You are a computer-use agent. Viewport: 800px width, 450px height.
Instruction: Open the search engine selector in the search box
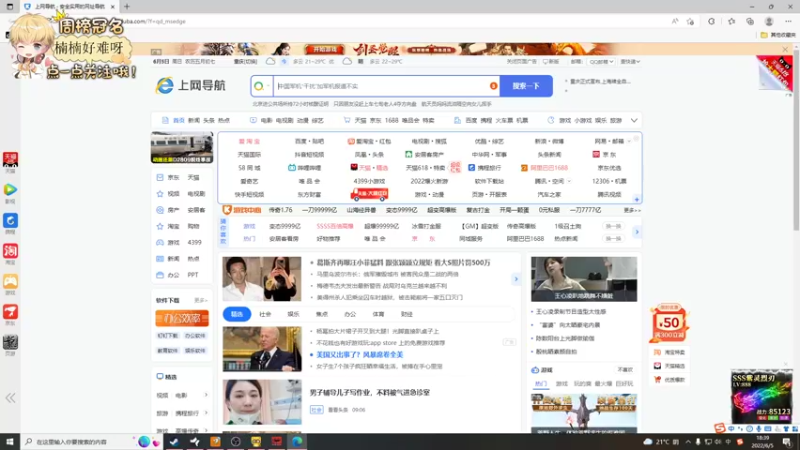coord(261,86)
